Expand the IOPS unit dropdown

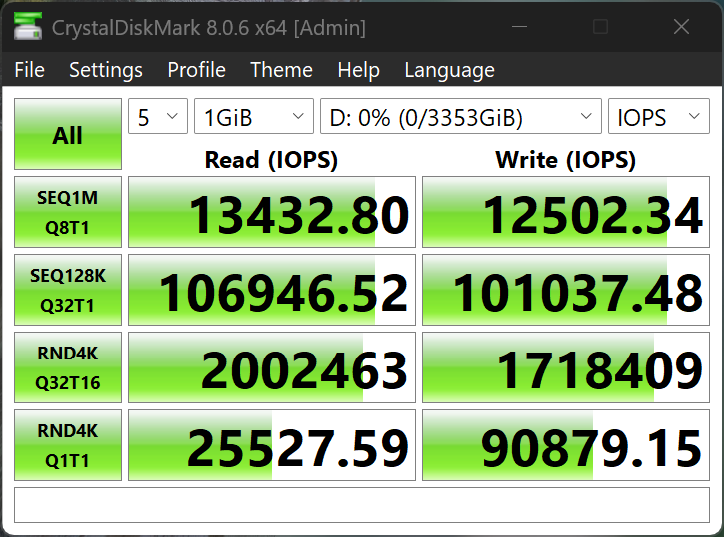(659, 116)
